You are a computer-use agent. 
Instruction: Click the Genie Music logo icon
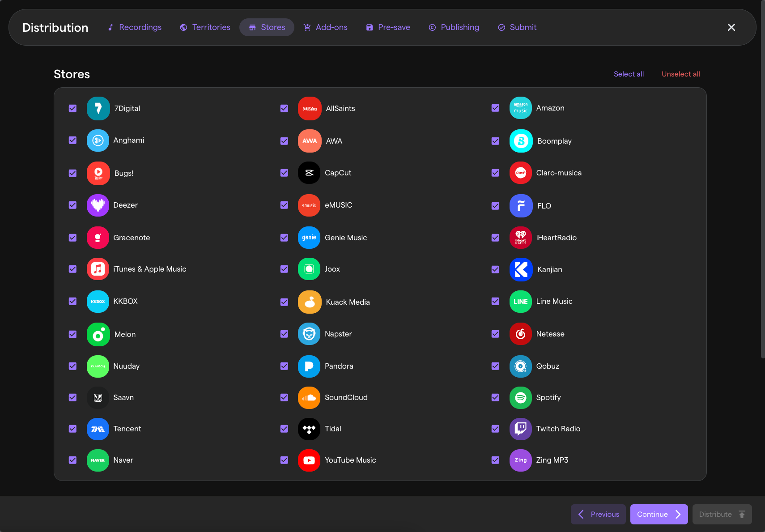(309, 238)
